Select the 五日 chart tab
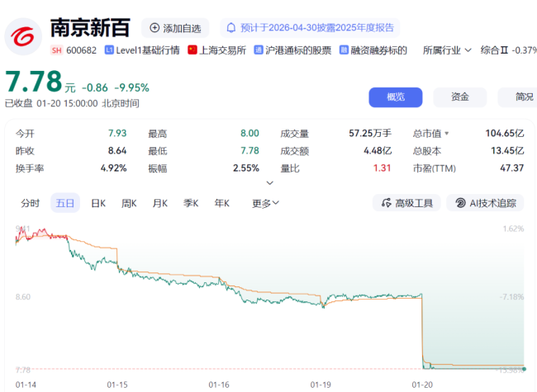This screenshot has width=537, height=392. tap(65, 203)
